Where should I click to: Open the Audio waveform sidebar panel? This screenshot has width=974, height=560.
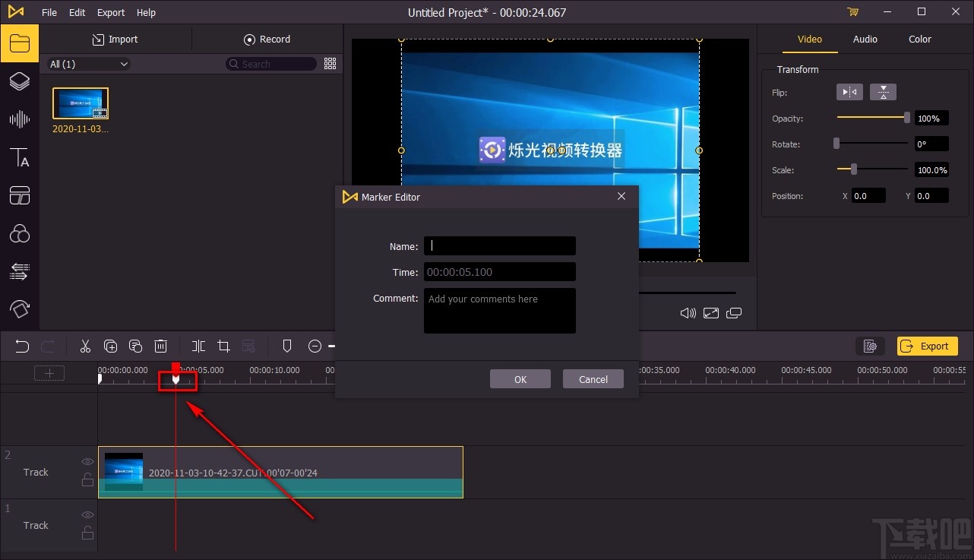coord(20,119)
